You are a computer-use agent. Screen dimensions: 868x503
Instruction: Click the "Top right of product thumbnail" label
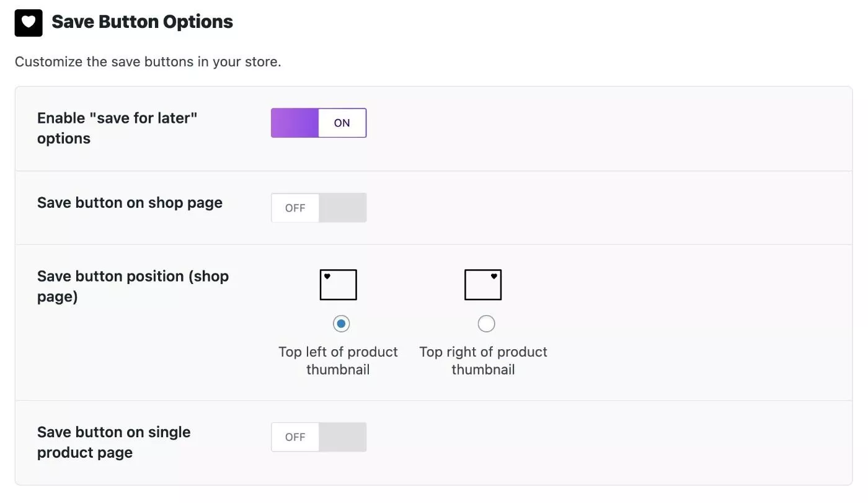click(x=483, y=360)
